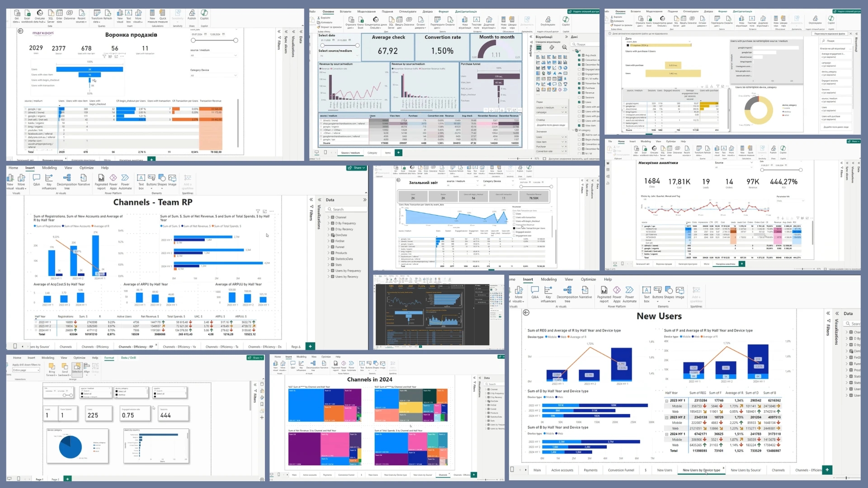Add new page in New Users window

point(827,470)
